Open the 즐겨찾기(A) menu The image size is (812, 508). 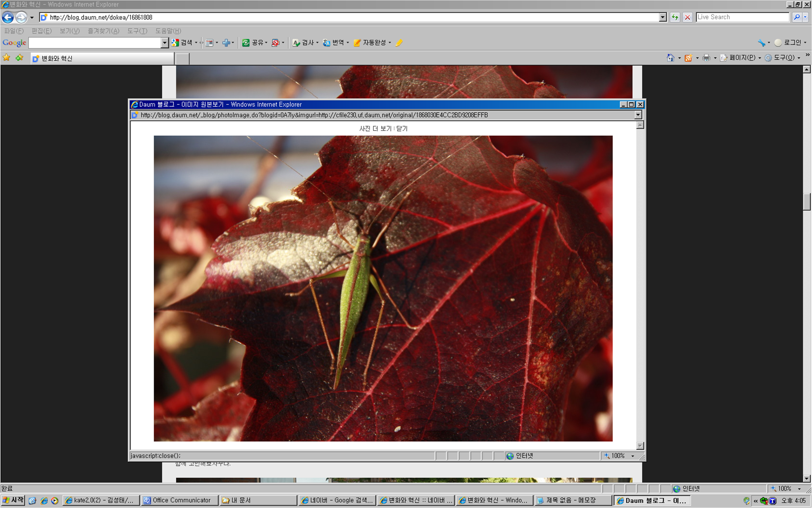[104, 31]
